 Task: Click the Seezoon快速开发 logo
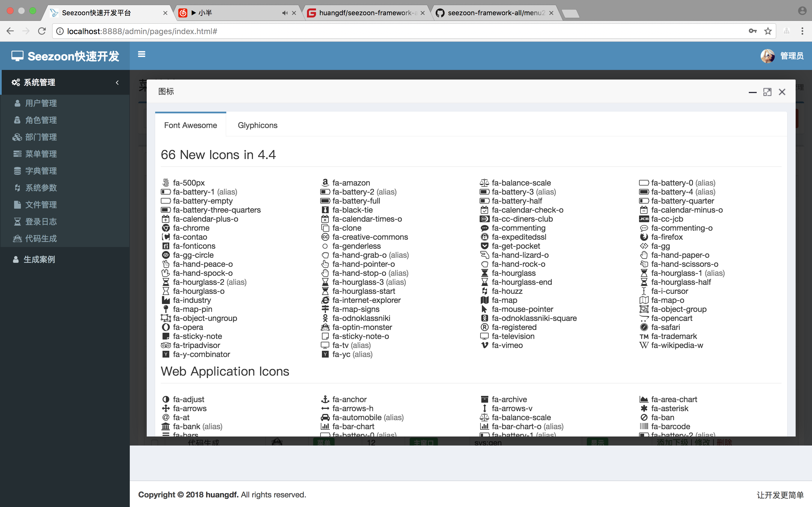click(x=65, y=56)
